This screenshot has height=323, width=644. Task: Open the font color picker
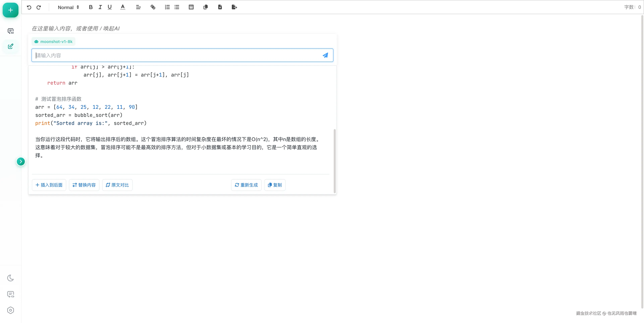tap(122, 7)
